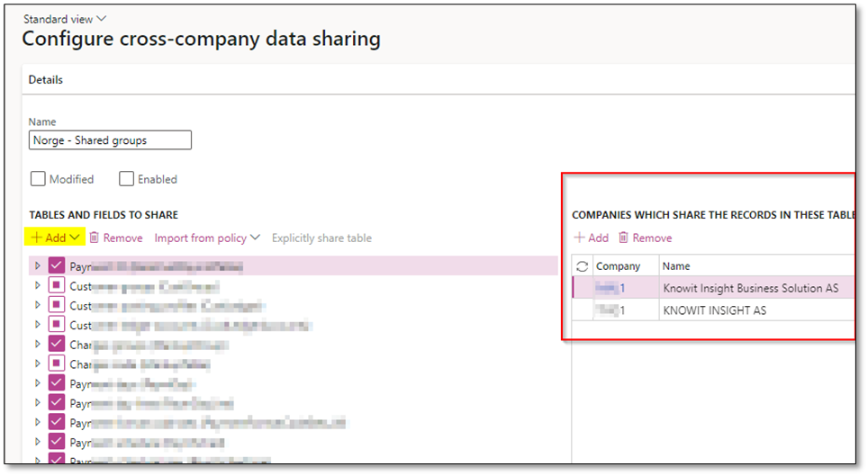Click the Name input field
Viewport: 868px width, 476px height.
(x=110, y=140)
